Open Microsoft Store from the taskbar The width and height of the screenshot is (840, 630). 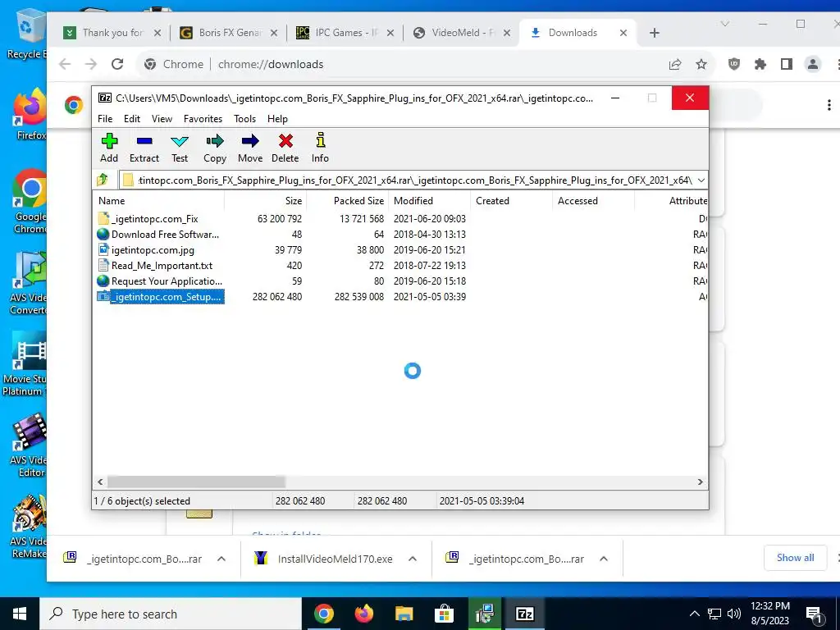(444, 614)
